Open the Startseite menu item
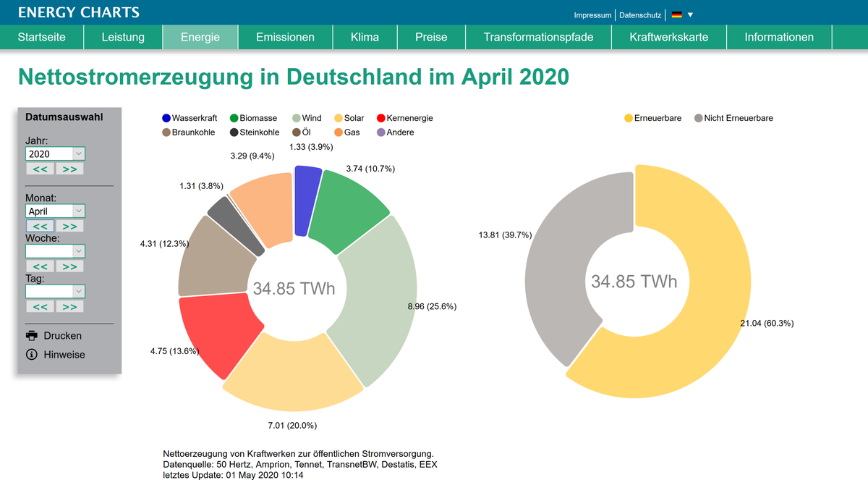 (42, 37)
